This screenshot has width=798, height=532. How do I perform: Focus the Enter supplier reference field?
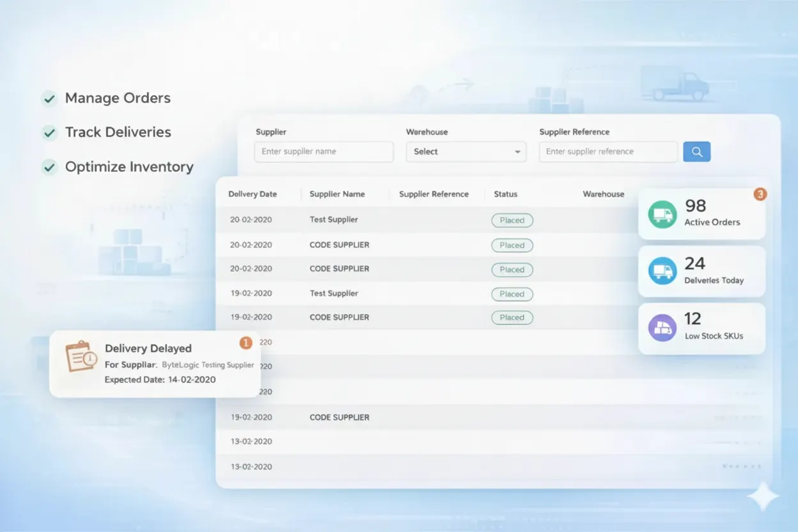(607, 152)
